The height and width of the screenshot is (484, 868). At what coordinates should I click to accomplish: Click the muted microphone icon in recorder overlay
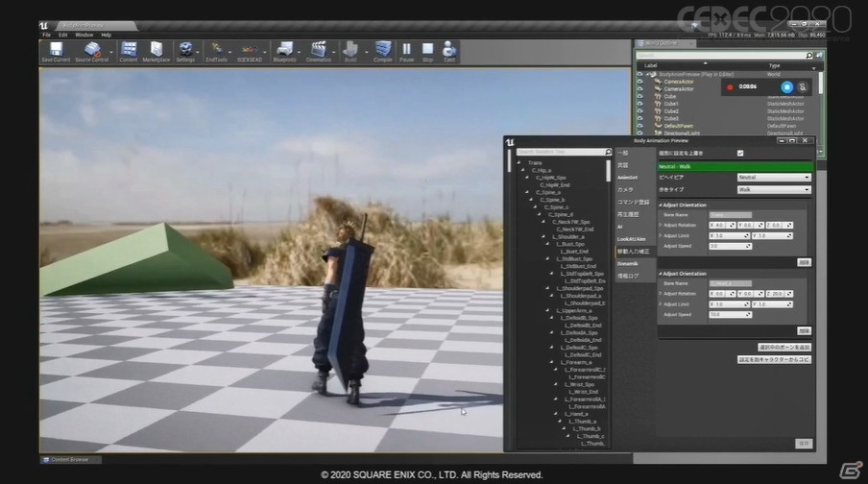point(803,87)
